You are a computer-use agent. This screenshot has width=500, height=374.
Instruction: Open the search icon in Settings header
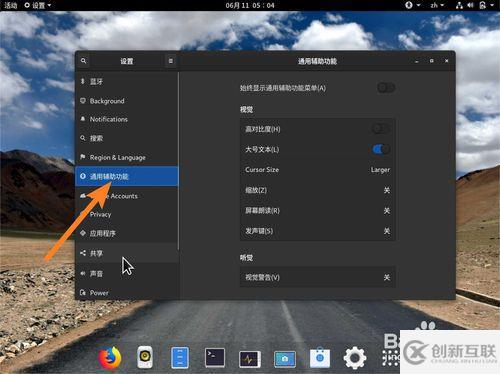tap(83, 61)
